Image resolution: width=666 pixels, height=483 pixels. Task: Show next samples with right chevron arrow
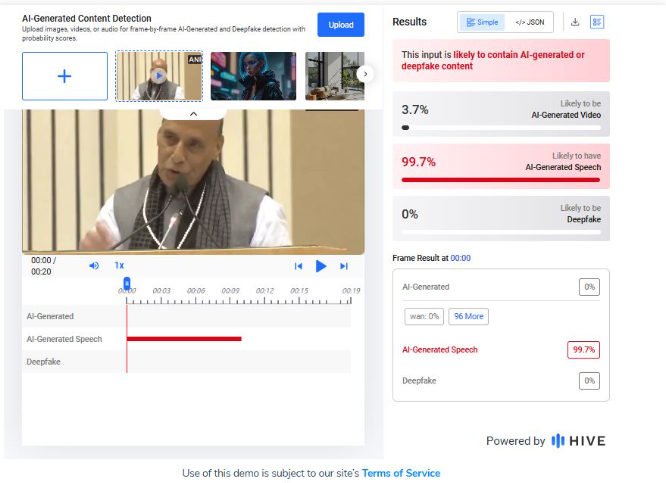click(365, 74)
